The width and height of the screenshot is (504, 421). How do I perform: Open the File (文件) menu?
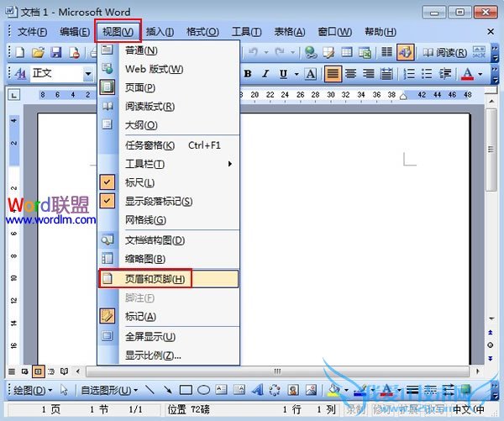point(32,32)
